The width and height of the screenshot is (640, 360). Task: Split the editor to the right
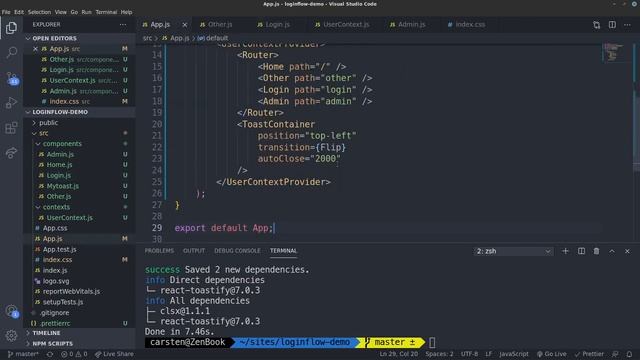point(612,25)
